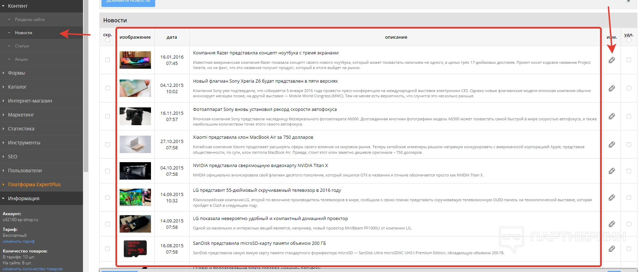Viewport: 644px width, 272px height.
Task: Open the LG projector news thumbnail
Action: point(135,224)
